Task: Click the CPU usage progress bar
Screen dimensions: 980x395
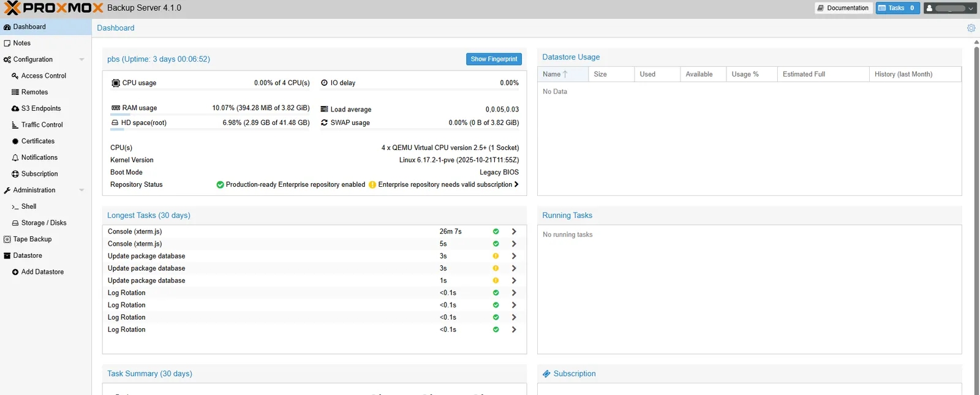Action: 210,90
